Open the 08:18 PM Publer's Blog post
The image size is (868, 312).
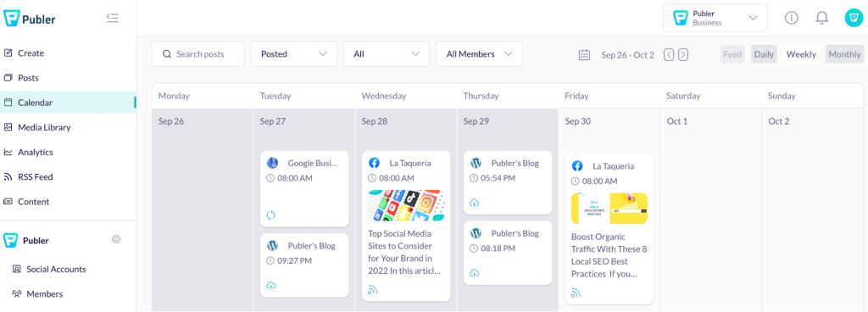pos(508,253)
